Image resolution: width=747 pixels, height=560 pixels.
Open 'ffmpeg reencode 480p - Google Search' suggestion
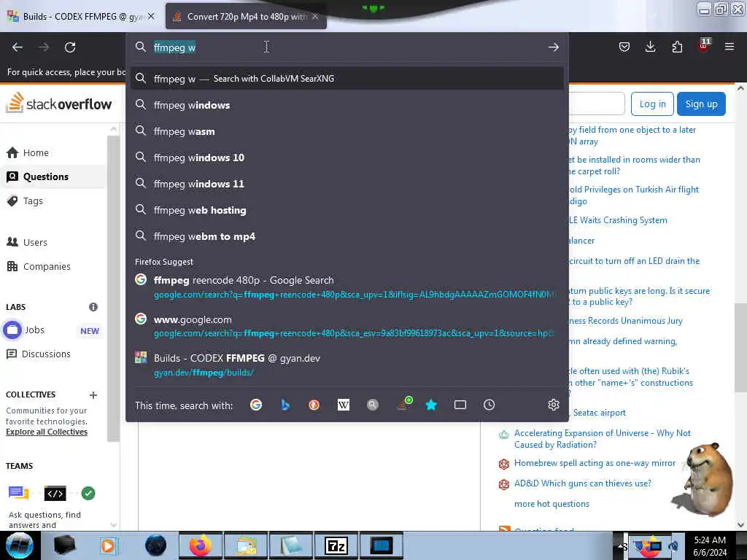pos(347,287)
